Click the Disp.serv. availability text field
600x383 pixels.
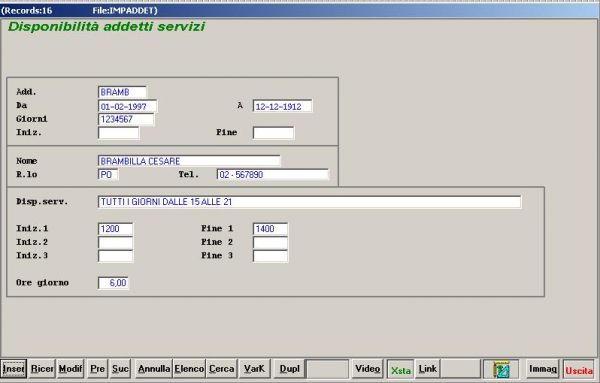[309, 202]
